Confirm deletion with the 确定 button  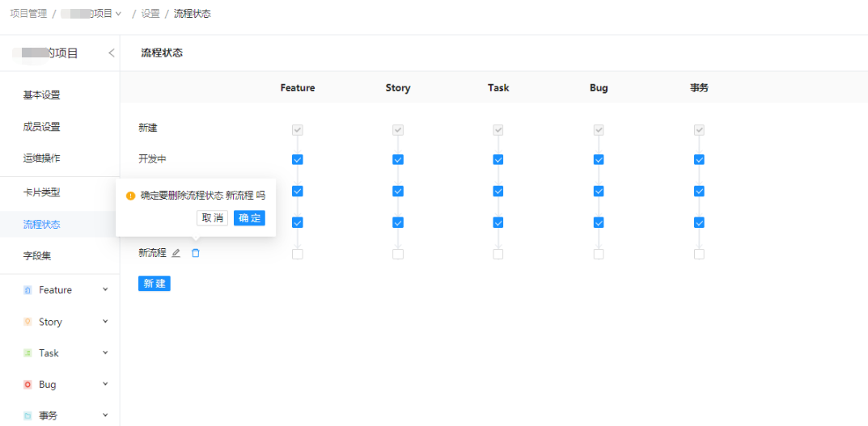point(249,218)
